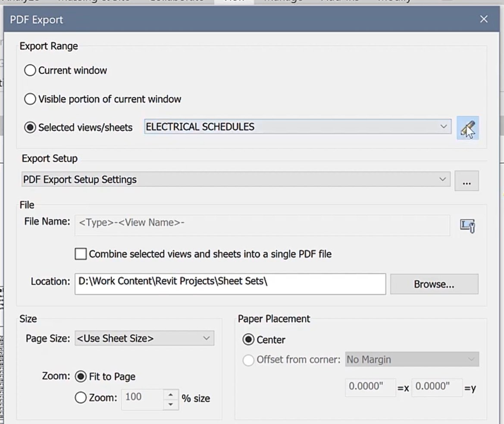
Task: Expand the PDF Export Setup Settings dropdown
Action: [x=236, y=179]
